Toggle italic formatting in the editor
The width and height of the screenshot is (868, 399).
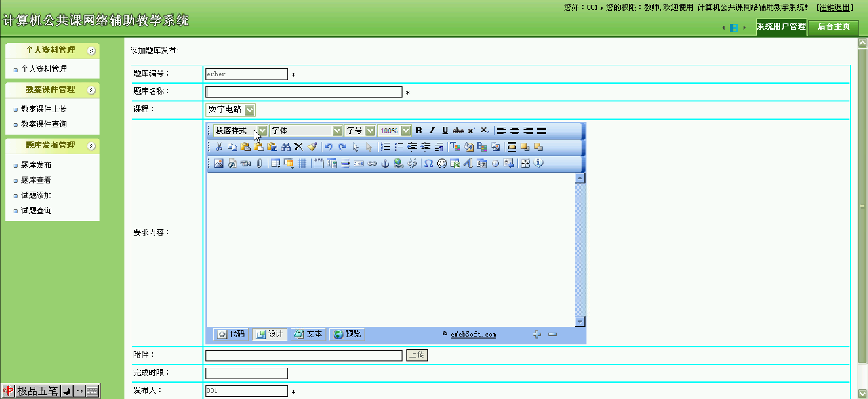(x=432, y=131)
